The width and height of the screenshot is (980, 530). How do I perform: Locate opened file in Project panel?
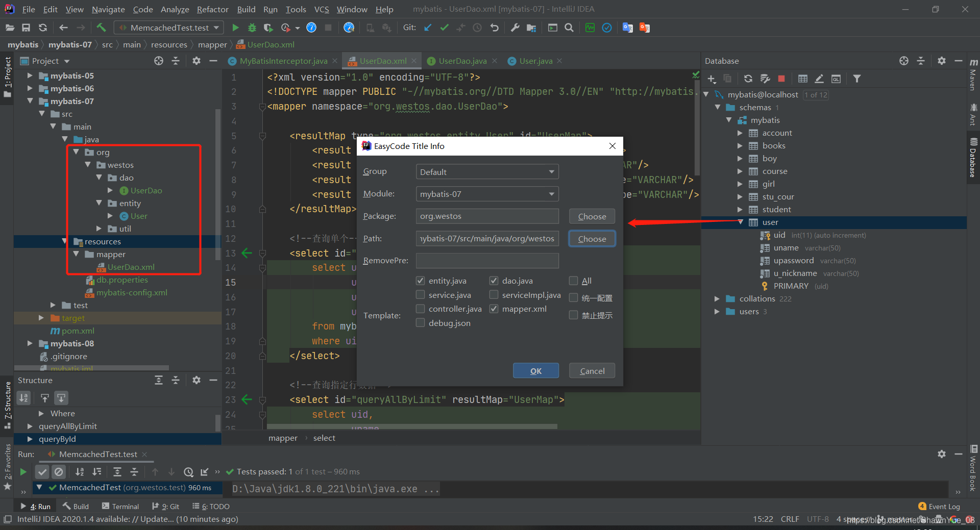159,61
